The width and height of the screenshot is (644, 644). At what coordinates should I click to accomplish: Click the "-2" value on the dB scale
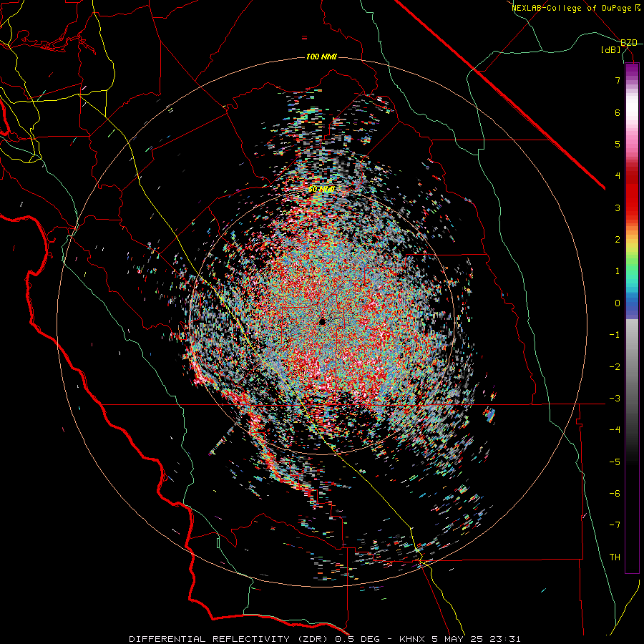tap(615, 367)
